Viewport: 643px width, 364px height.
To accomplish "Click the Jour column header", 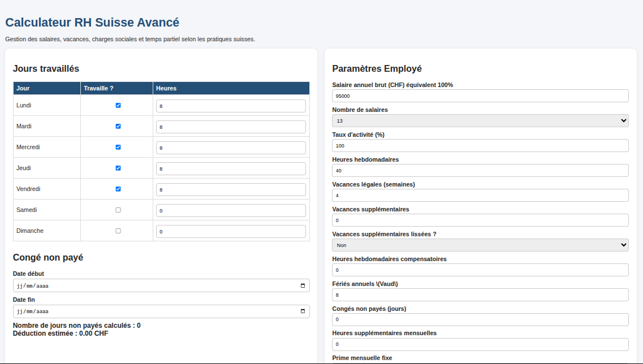I will tap(47, 88).
